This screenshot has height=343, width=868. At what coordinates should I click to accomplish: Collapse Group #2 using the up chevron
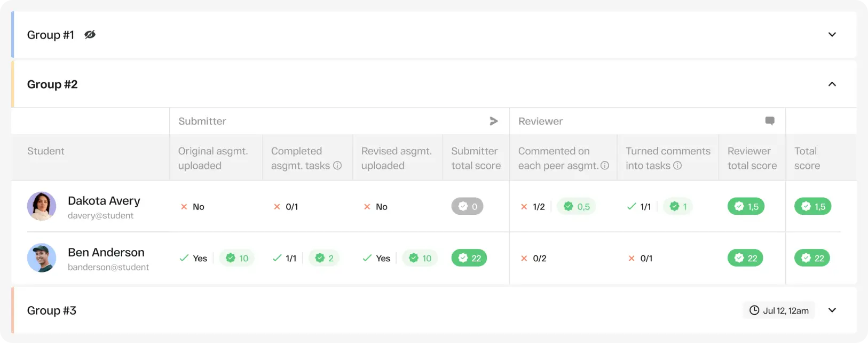[832, 84]
